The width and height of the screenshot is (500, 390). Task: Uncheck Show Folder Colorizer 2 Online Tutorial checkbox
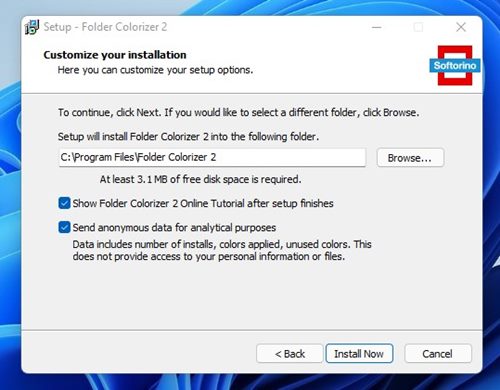(64, 203)
